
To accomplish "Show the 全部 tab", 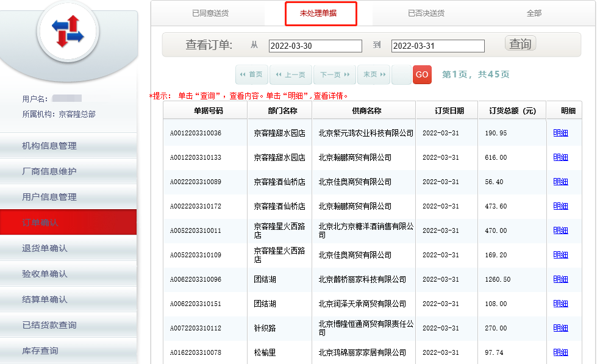I will click(534, 13).
